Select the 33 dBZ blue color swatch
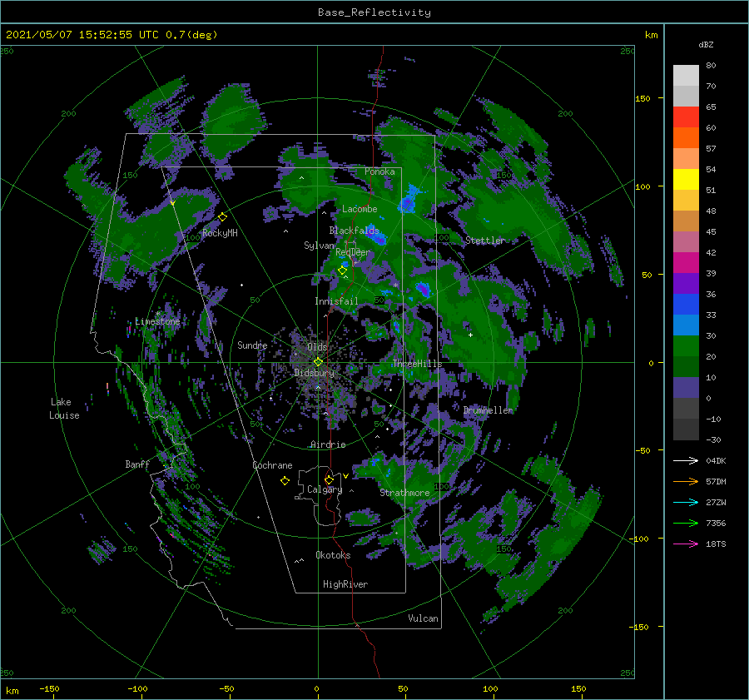749x700 pixels. point(686,325)
